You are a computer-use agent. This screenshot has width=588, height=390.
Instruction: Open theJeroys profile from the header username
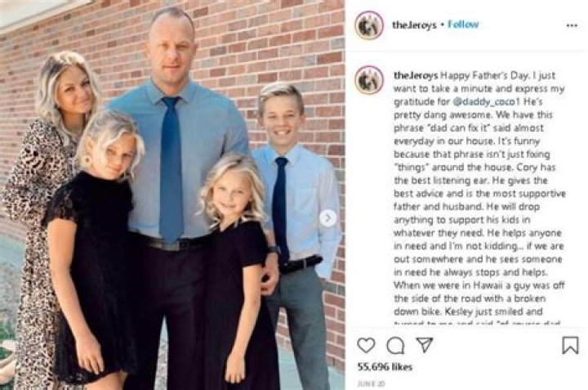point(411,25)
